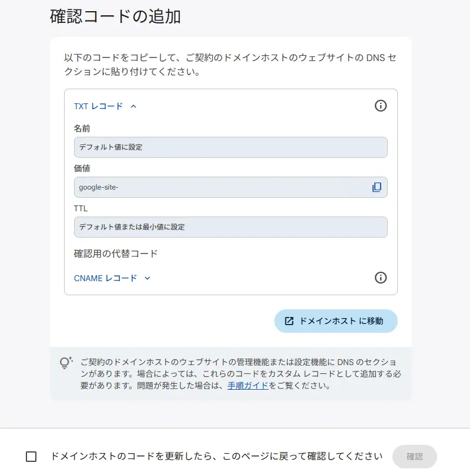Screen dimensions: 470x476
Task: Click the TXT record info icon
Action: click(381, 106)
